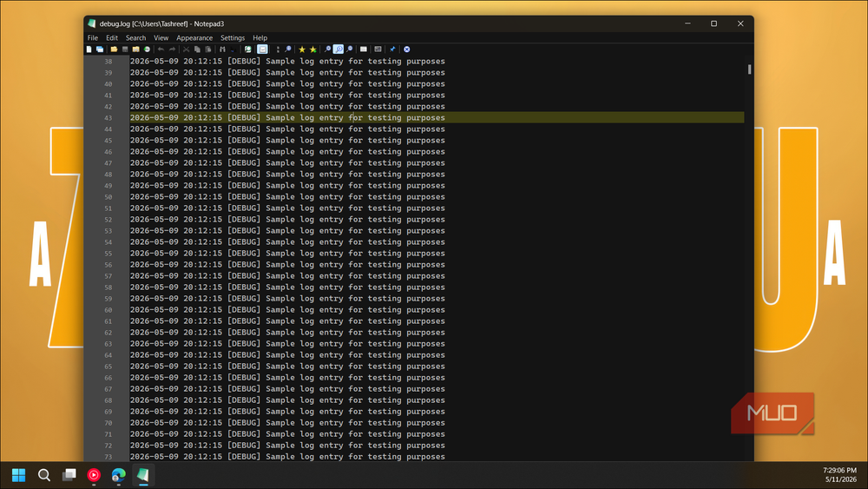The height and width of the screenshot is (489, 868).
Task: Click the Notepad3 app icon in title bar
Action: click(x=92, y=23)
